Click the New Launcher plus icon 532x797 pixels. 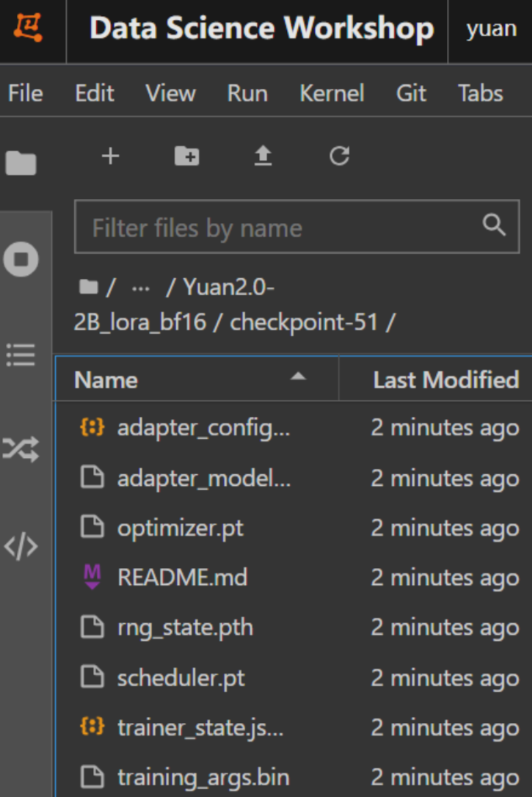click(110, 156)
